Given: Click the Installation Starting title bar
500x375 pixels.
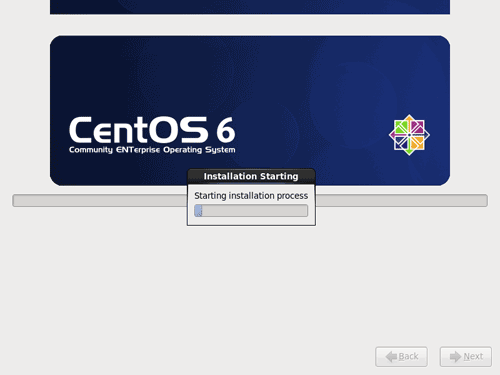Looking at the screenshot, I should (x=251, y=176).
